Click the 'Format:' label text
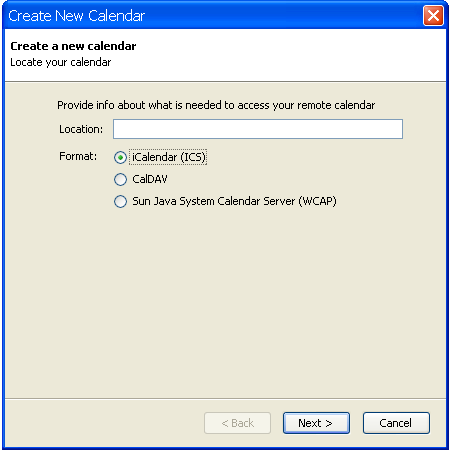 (78, 156)
